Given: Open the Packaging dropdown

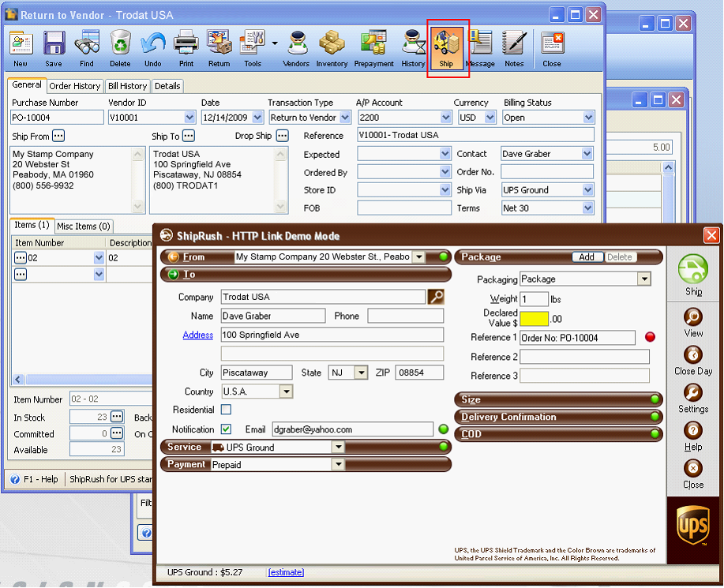Looking at the screenshot, I should pos(644,279).
